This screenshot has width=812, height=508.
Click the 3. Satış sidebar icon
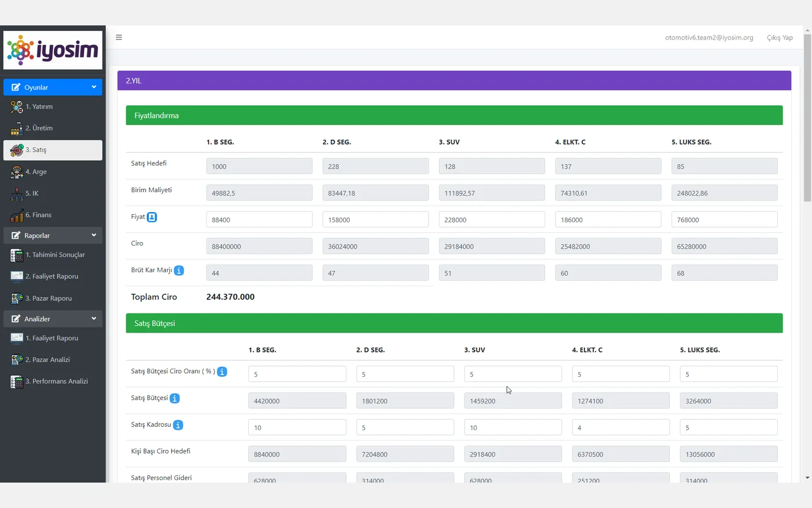click(x=17, y=150)
